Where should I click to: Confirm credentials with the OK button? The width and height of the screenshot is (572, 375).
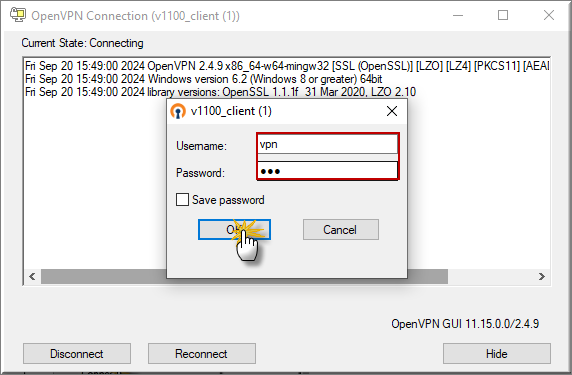234,230
